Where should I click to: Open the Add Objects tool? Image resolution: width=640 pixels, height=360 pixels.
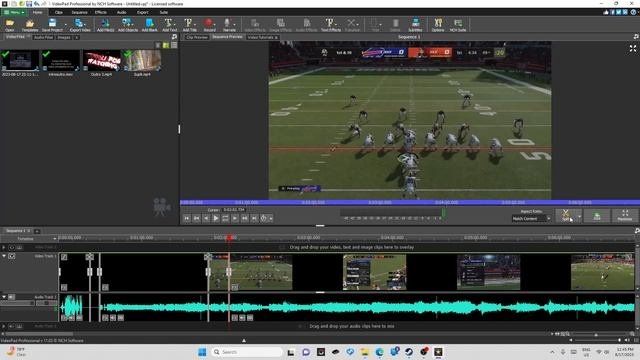128,25
